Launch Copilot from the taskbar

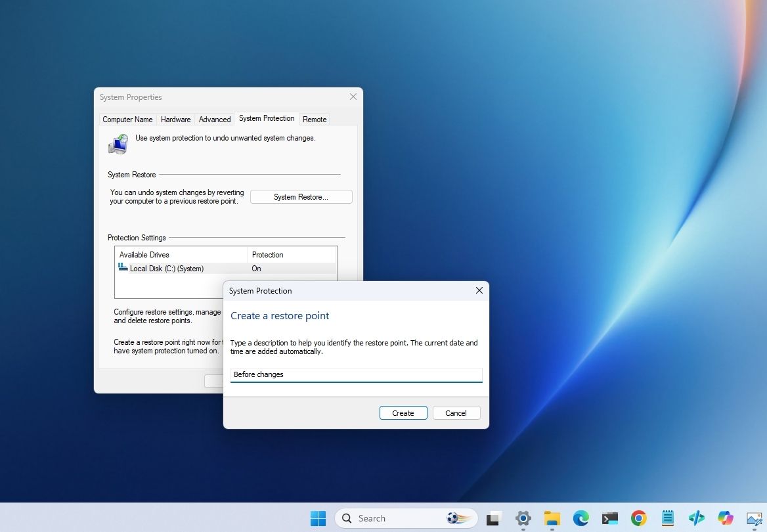pyautogui.click(x=726, y=518)
